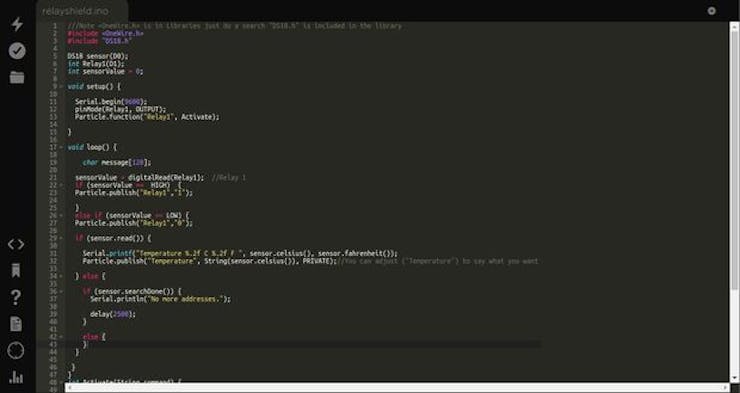Verify the code with the checkmark icon
The width and height of the screenshot is (740, 393).
click(17, 51)
